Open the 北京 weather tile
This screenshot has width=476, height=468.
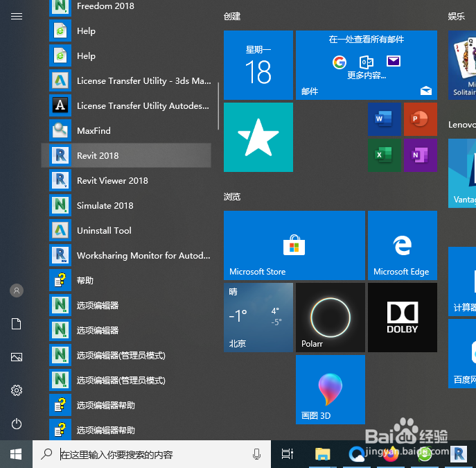pyautogui.click(x=258, y=318)
